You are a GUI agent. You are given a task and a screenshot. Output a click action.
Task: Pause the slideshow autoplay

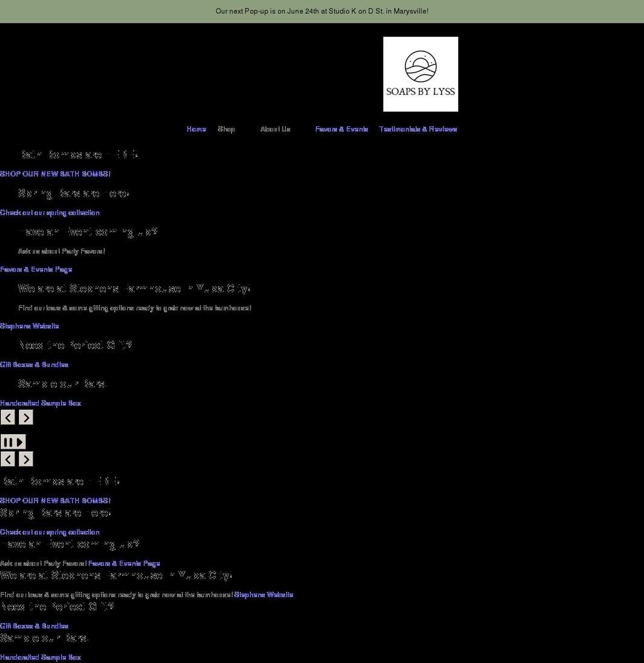pyautogui.click(x=9, y=442)
